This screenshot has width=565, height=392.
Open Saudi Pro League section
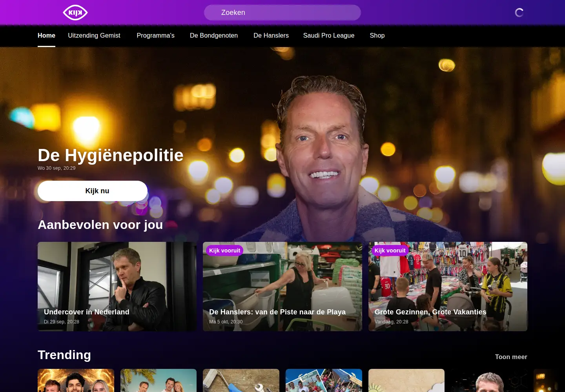329,36
